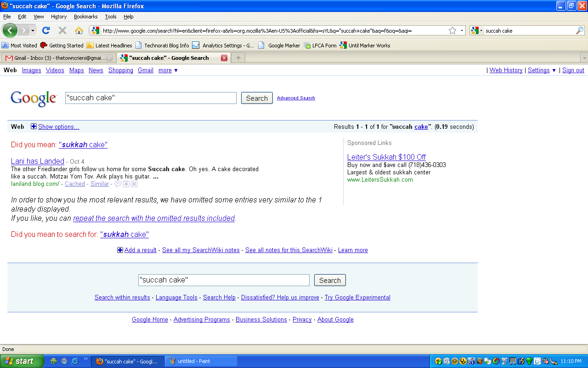Viewport: 588px width, 368px height.
Task: Open the List all tabs dropdown
Action: (x=584, y=58)
